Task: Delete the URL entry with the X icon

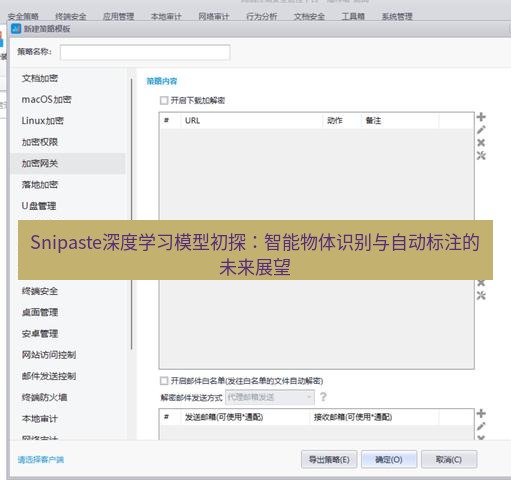Action: pyautogui.click(x=481, y=143)
